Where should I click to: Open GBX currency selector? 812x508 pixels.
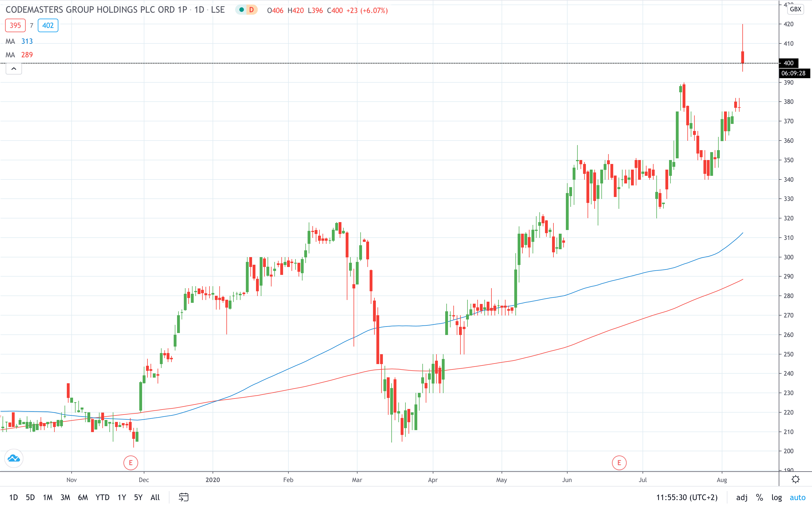[x=795, y=9]
